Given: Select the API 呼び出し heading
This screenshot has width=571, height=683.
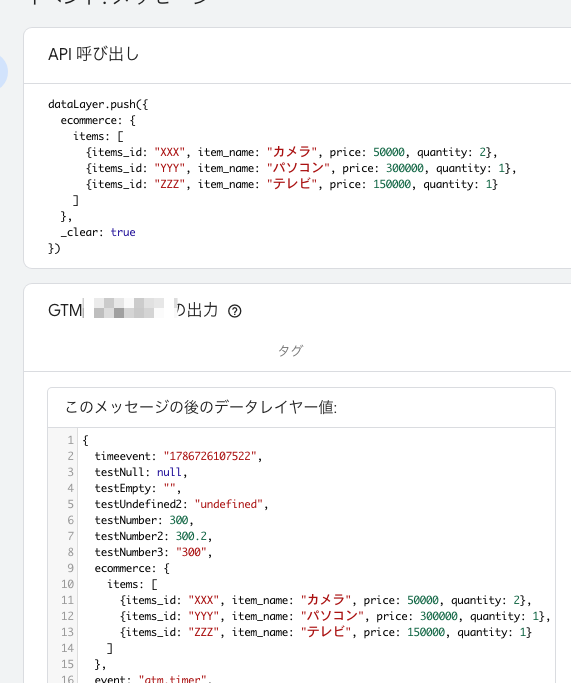Looking at the screenshot, I should pos(94,54).
